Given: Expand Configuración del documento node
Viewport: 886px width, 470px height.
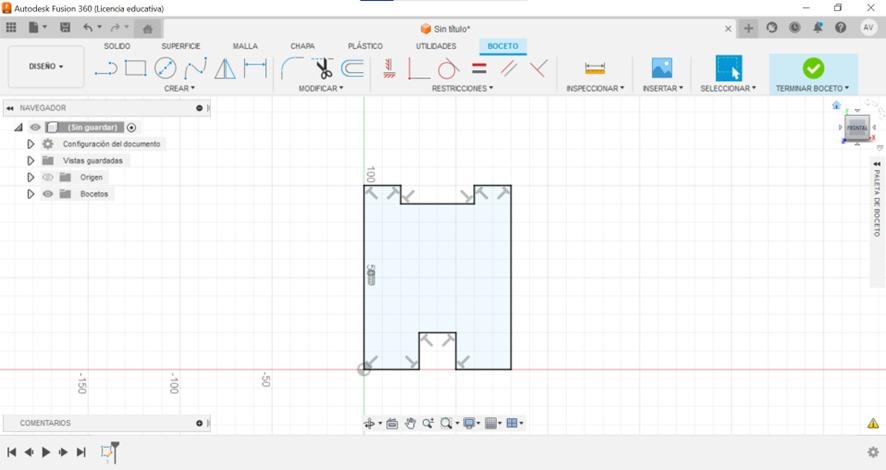Looking at the screenshot, I should (x=31, y=144).
